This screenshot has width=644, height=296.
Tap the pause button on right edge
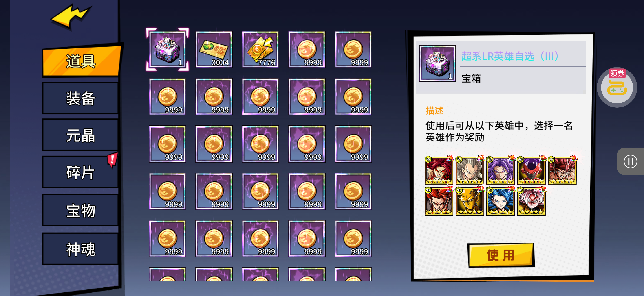[x=630, y=161]
